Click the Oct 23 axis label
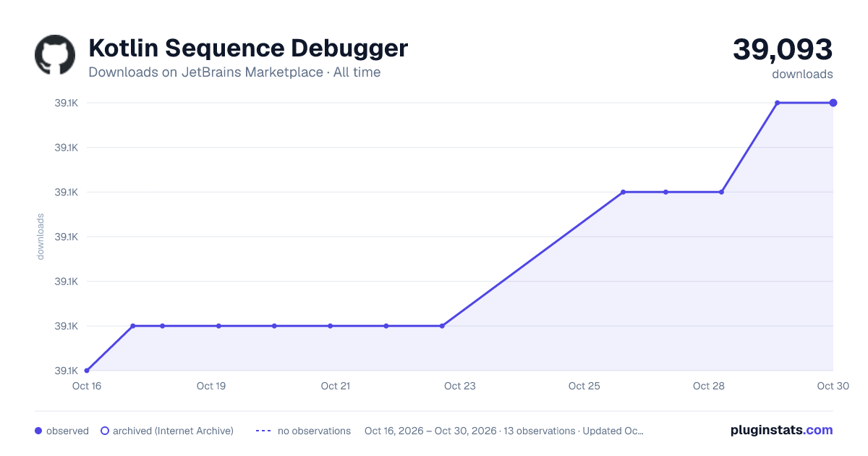 click(x=460, y=386)
